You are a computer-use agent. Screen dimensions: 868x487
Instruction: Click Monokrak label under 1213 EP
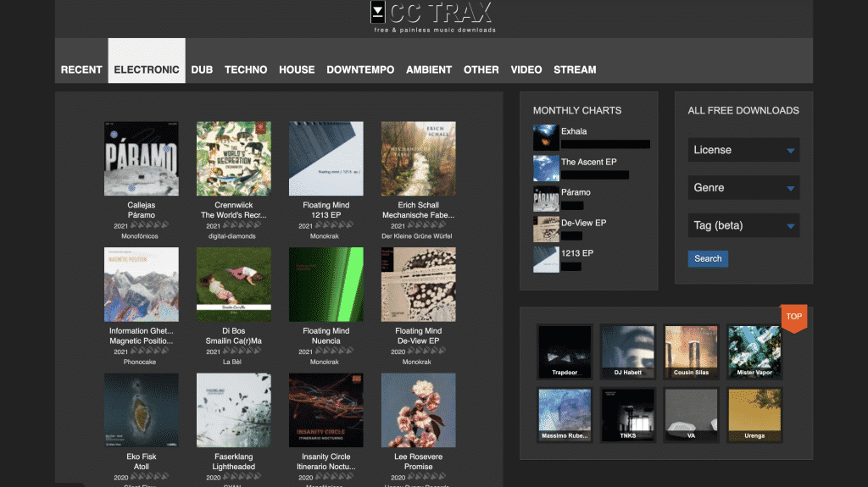click(325, 236)
